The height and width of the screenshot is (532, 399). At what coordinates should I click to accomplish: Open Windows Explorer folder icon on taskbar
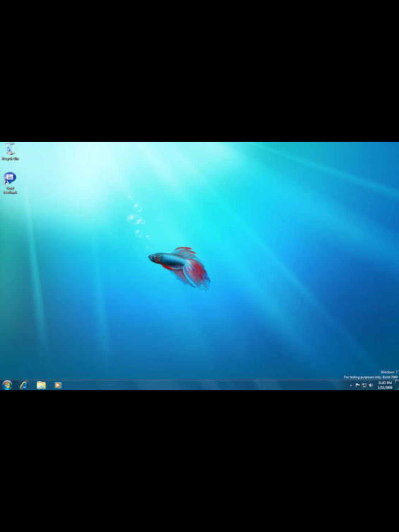pyautogui.click(x=41, y=385)
